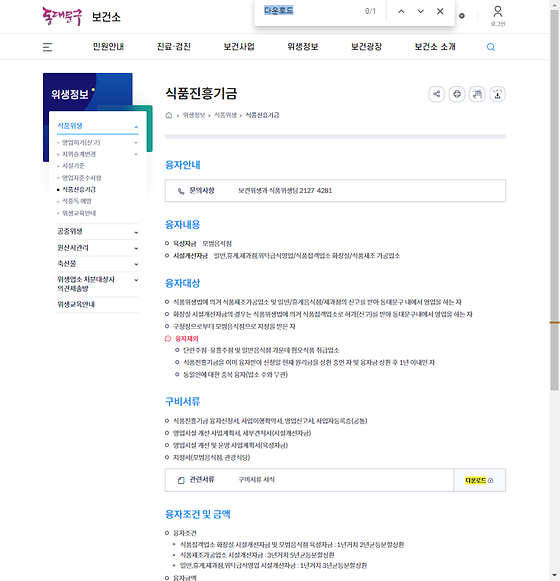Open 식중독 예방 in the sidebar
The height and width of the screenshot is (581, 560).
pos(77,201)
